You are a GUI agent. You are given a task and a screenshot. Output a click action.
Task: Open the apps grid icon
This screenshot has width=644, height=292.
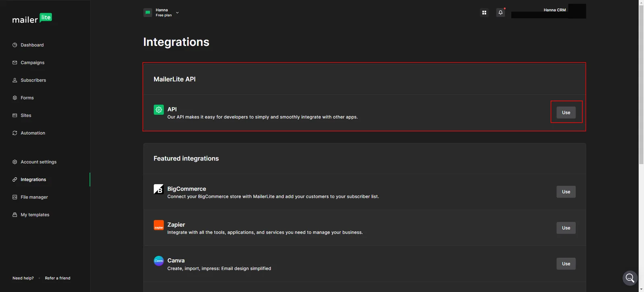(484, 12)
